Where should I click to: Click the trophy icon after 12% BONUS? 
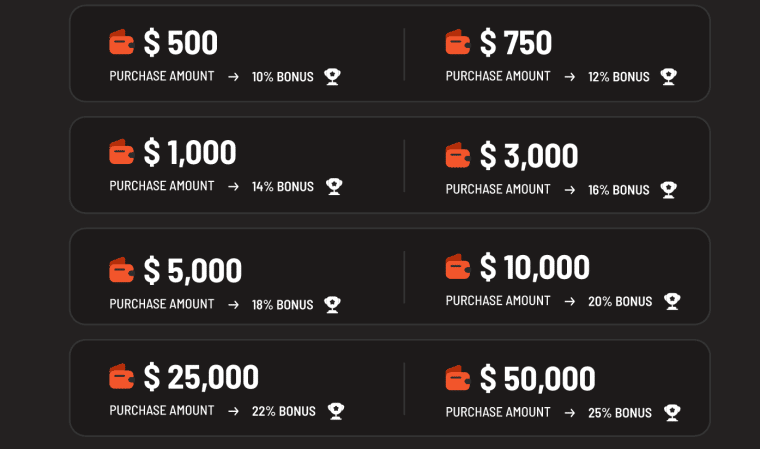point(668,77)
